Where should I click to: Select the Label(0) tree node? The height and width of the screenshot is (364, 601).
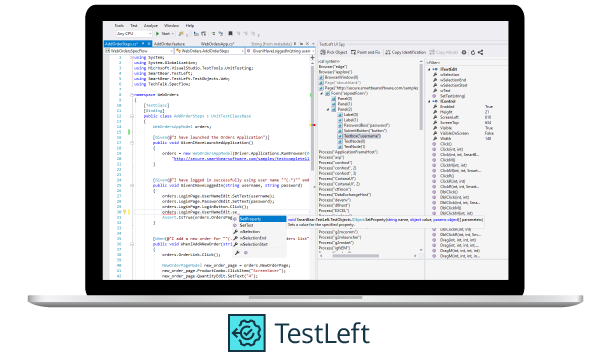[x=351, y=115]
